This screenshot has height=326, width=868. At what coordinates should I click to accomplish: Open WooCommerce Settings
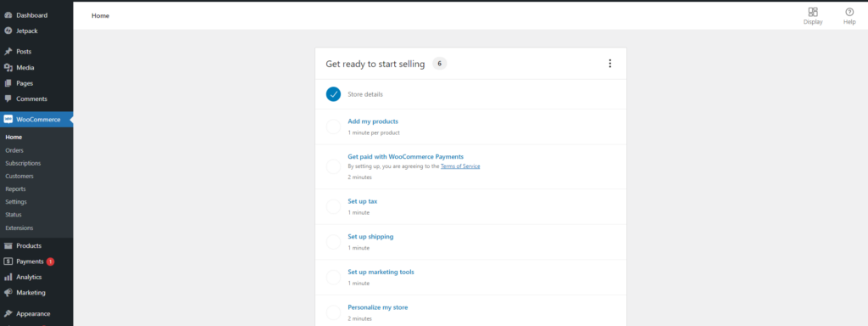click(16, 202)
